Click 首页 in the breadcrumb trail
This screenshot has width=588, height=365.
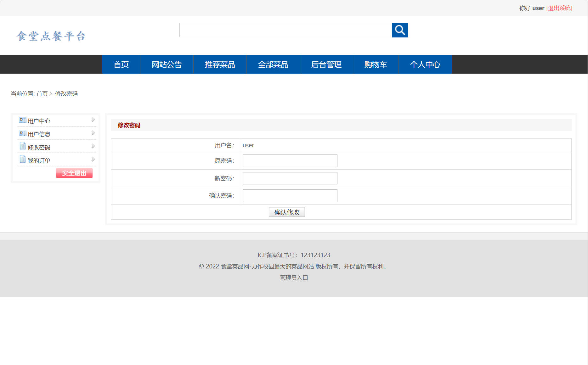42,94
